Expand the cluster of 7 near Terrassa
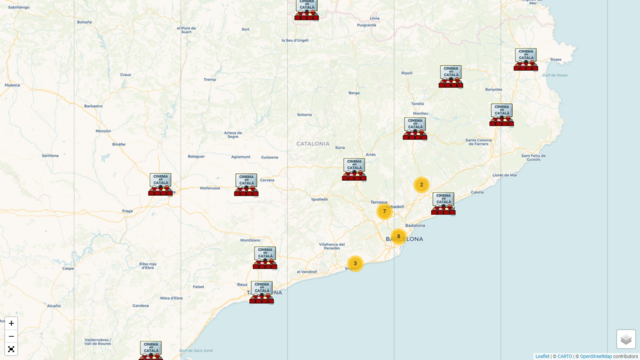The image size is (640, 360). pyautogui.click(x=384, y=211)
